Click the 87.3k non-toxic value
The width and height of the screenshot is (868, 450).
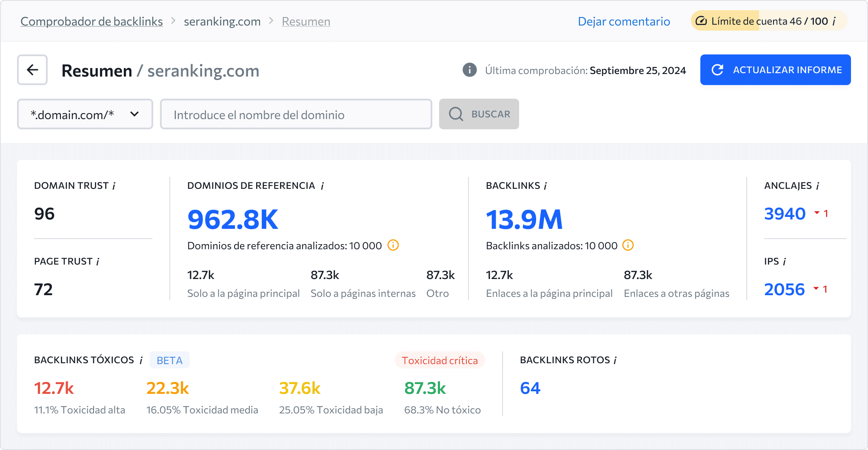[425, 388]
